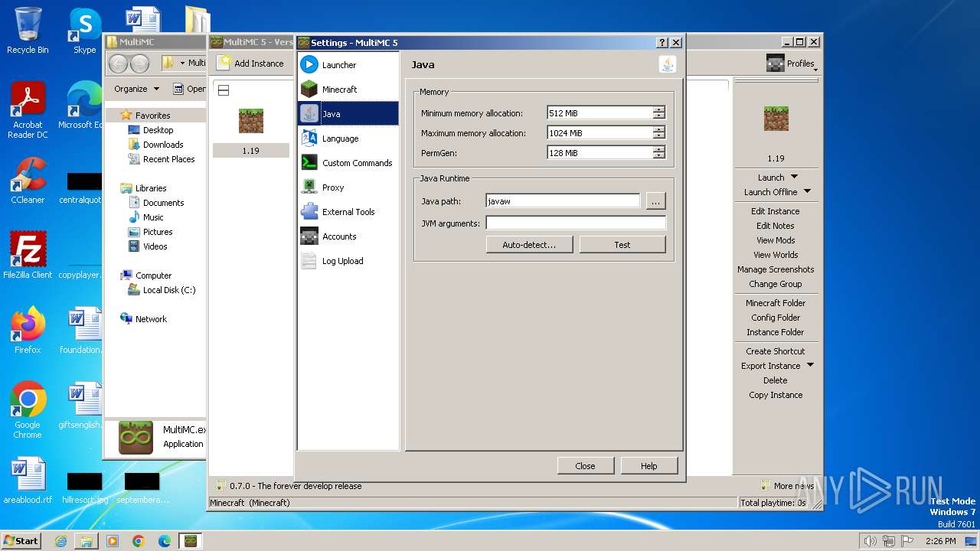Decrease maximum memory allocation value
Screen dimensions: 980x551
click(x=659, y=136)
